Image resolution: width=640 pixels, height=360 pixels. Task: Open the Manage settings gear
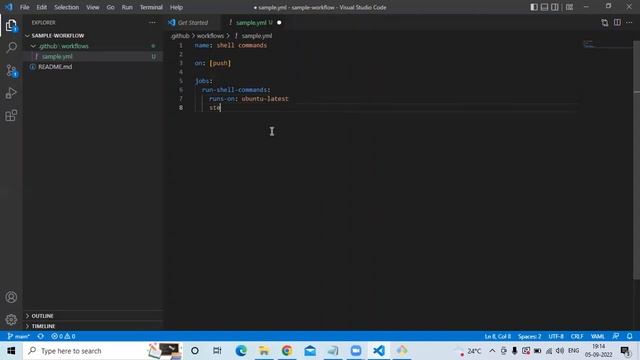(11, 319)
